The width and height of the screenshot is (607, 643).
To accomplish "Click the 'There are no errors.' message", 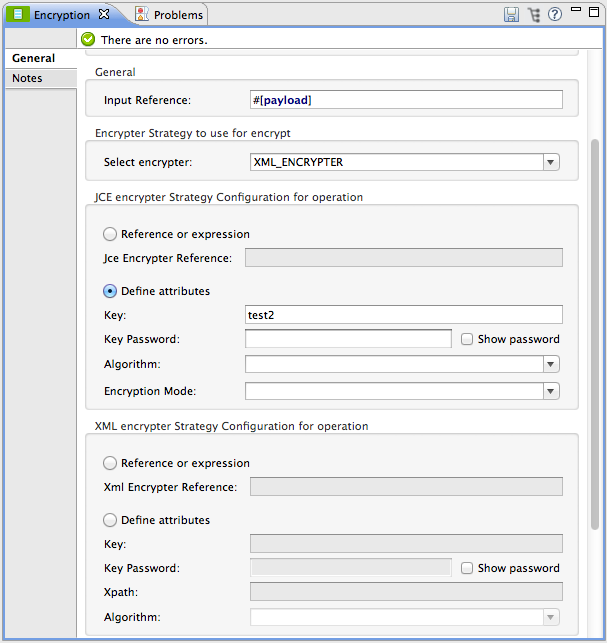I will (x=154, y=40).
